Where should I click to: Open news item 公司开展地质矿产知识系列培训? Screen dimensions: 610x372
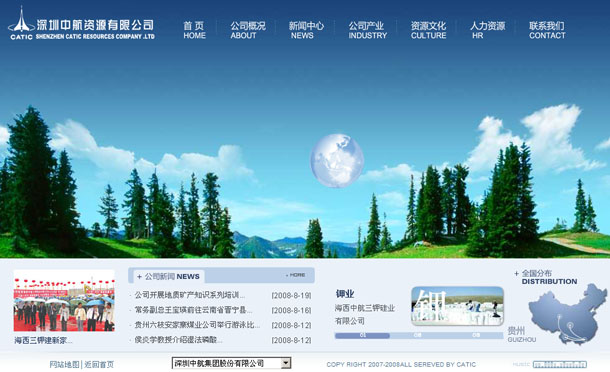coord(189,295)
